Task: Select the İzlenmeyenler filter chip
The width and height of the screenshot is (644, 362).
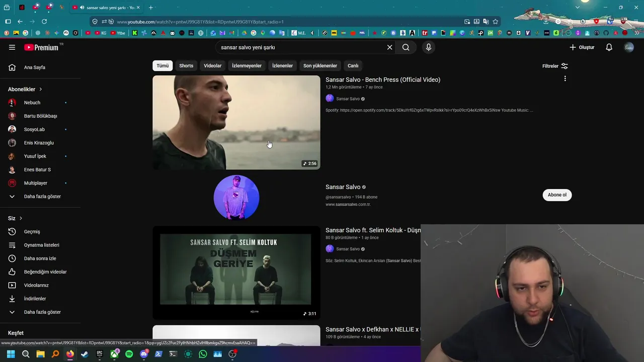Action: pyautogui.click(x=247, y=66)
